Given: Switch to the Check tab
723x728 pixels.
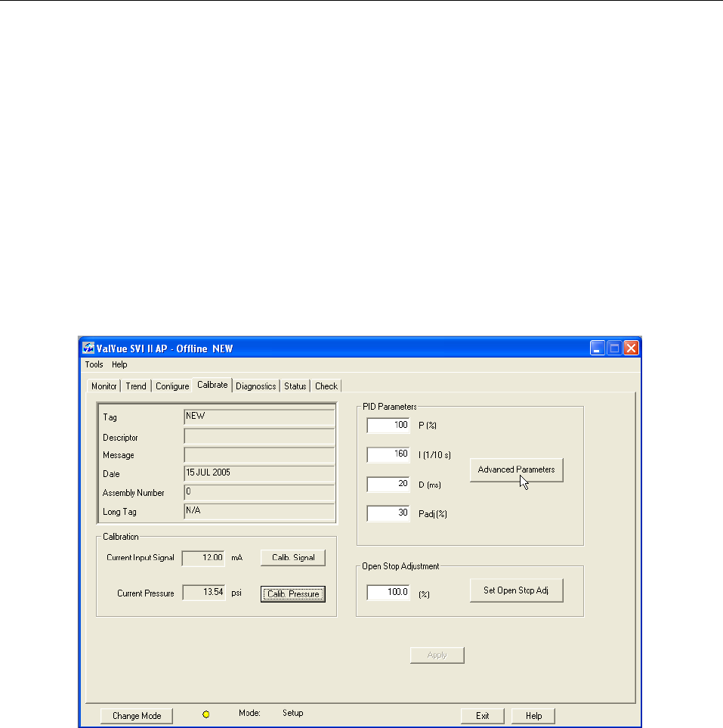Looking at the screenshot, I should [x=326, y=386].
